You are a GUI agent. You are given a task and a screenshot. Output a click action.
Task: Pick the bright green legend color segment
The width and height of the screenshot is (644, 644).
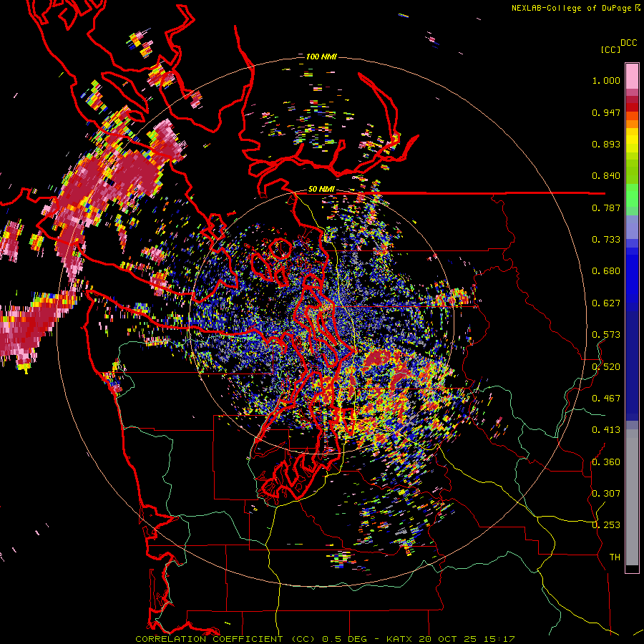tap(632, 195)
